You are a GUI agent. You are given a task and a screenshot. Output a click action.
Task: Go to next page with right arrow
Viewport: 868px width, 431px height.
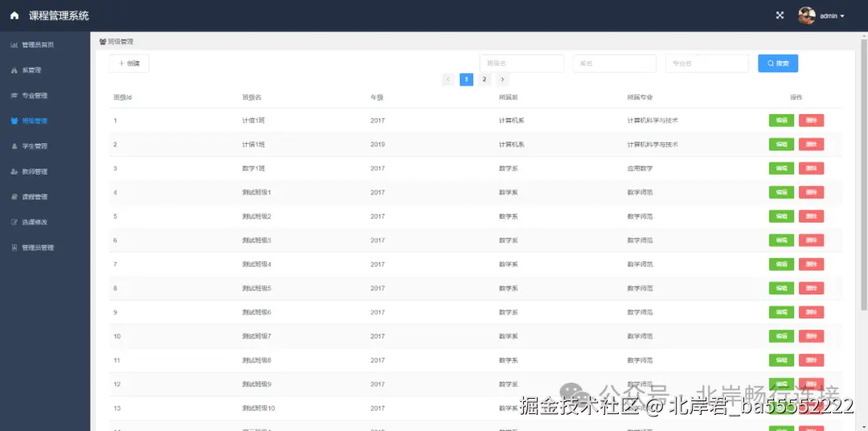502,80
